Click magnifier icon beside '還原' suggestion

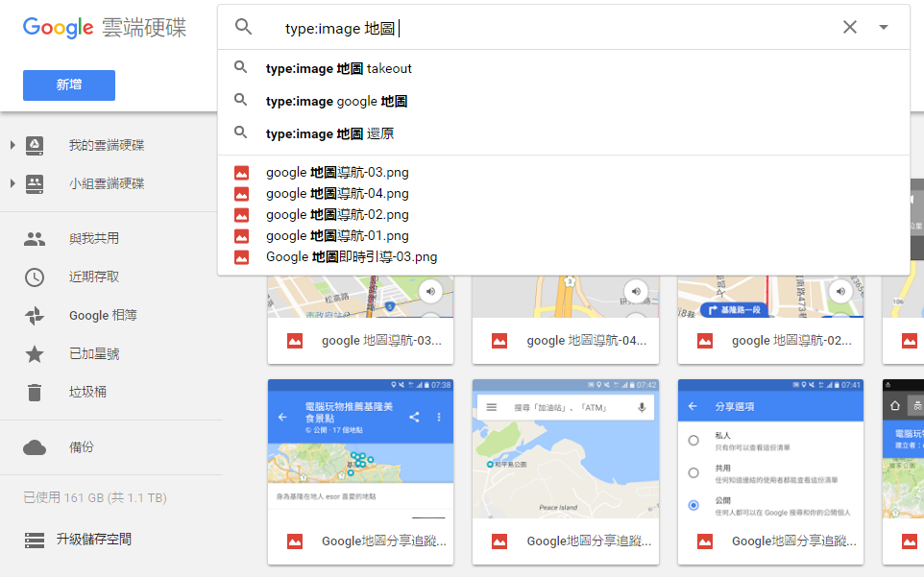click(x=240, y=132)
